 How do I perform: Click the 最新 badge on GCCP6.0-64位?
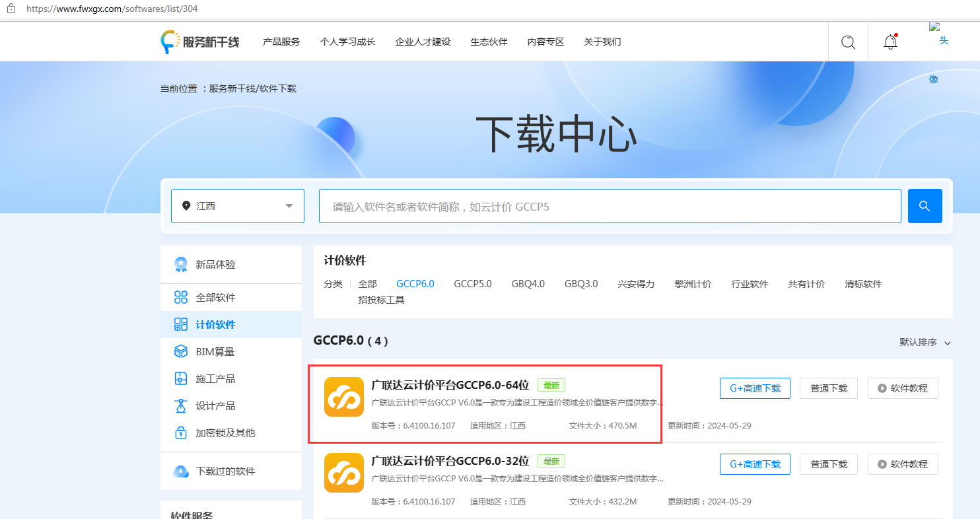[551, 386]
